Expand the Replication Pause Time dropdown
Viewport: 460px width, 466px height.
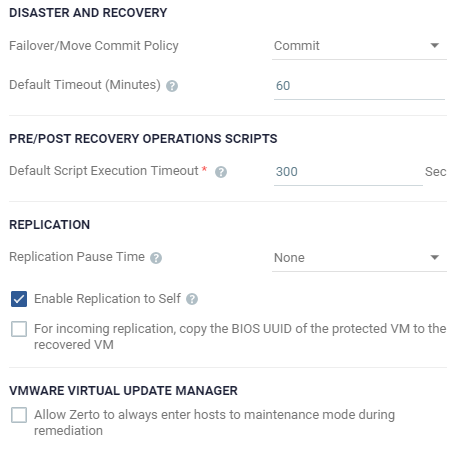(x=359, y=258)
